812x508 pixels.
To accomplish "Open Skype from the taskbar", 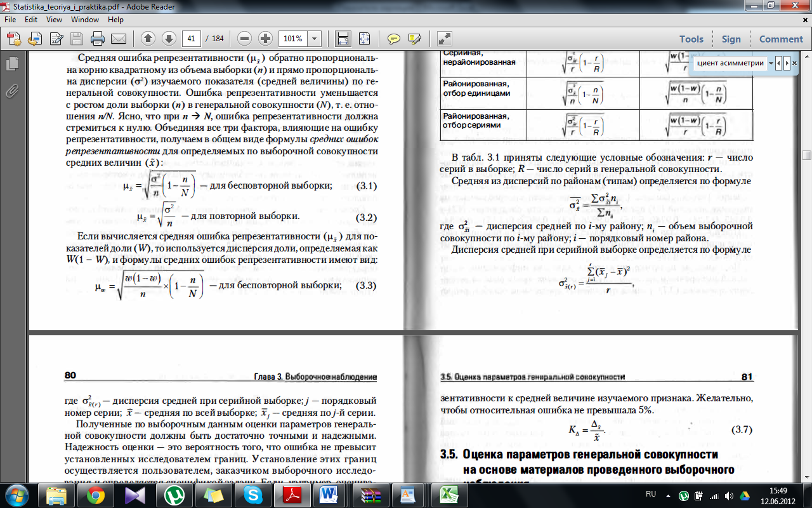I will point(252,495).
